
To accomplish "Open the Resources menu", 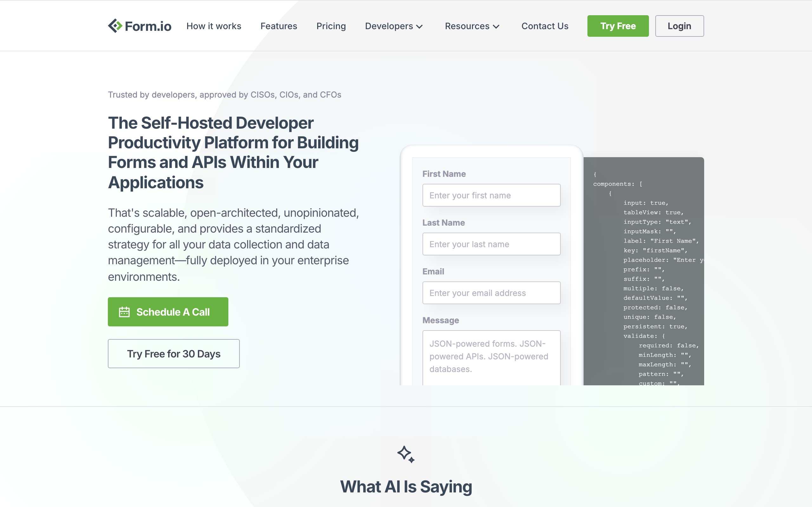I will [467, 26].
